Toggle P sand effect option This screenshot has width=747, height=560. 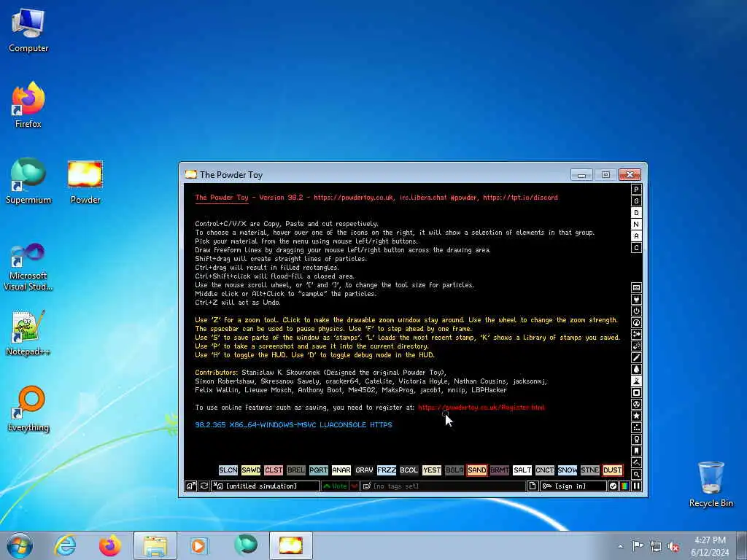coord(636,189)
